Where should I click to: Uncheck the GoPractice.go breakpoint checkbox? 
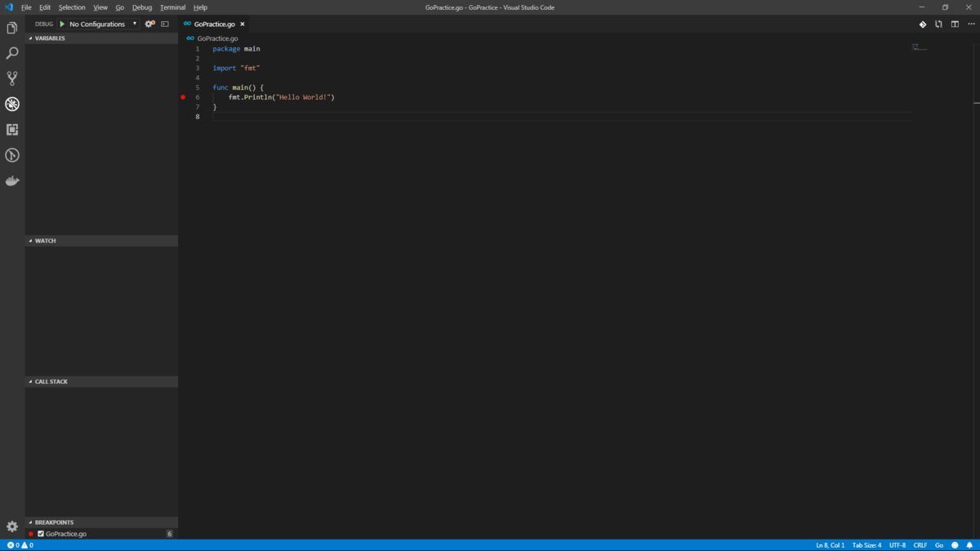tap(41, 534)
